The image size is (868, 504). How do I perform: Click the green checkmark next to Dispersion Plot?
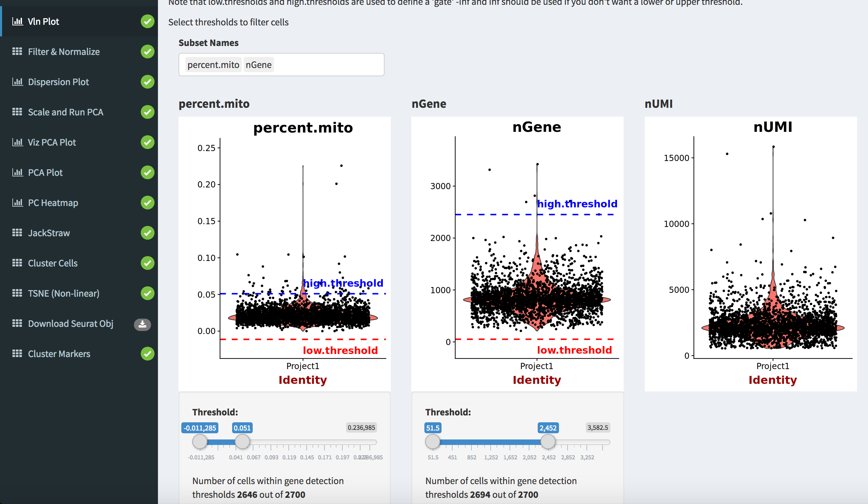point(147,82)
